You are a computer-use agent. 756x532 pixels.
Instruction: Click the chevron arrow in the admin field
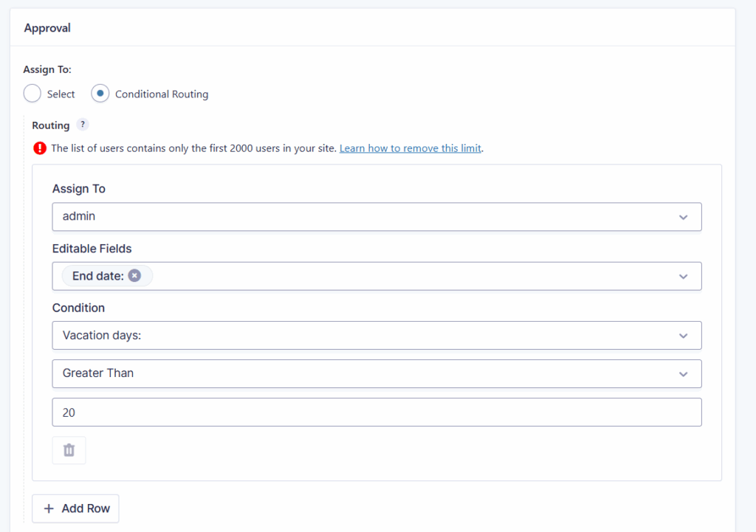point(683,218)
